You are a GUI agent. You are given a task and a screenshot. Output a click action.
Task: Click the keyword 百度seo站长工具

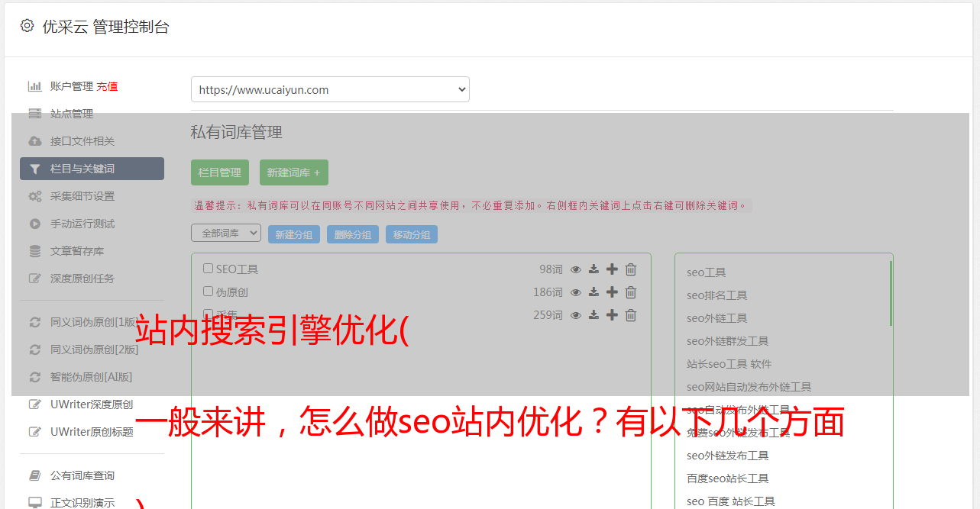pos(728,478)
